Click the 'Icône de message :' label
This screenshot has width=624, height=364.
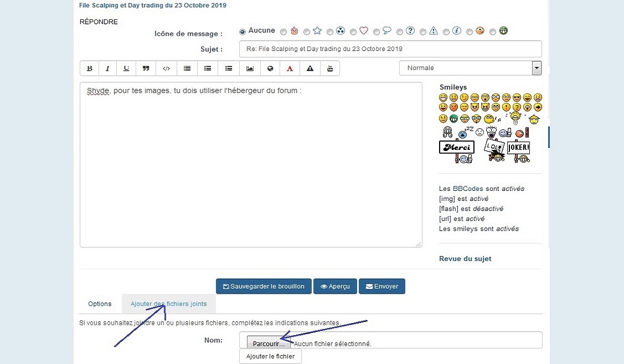coord(188,34)
